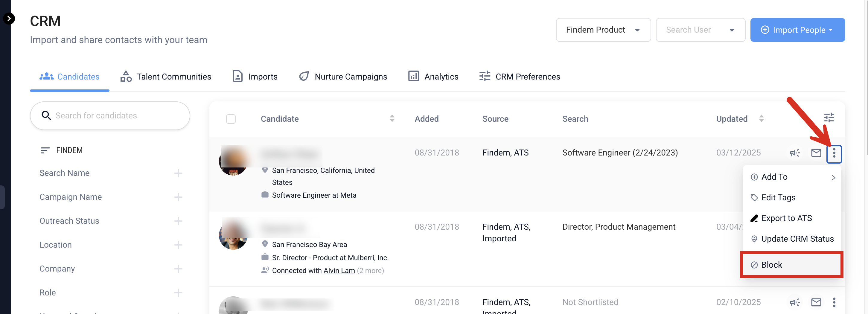Image resolution: width=868 pixels, height=314 pixels.
Task: Click the Import People button
Action: pos(797,30)
